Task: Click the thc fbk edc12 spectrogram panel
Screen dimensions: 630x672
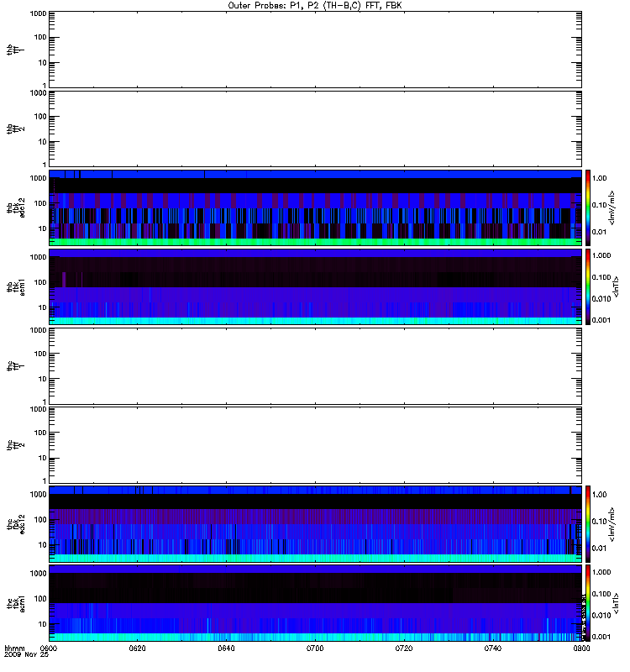Action: (x=315, y=524)
